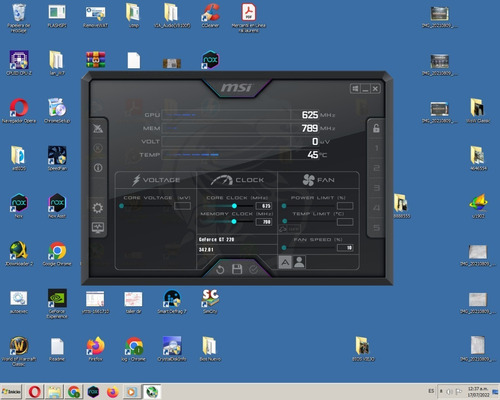The width and height of the screenshot is (500, 400).
Task: Select profile slot 5
Action: click(376, 228)
